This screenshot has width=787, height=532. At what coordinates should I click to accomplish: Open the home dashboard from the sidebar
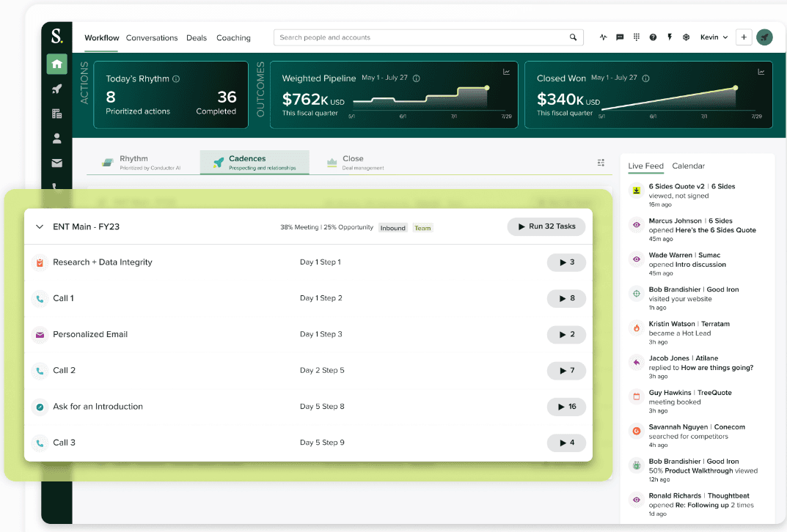coord(56,64)
